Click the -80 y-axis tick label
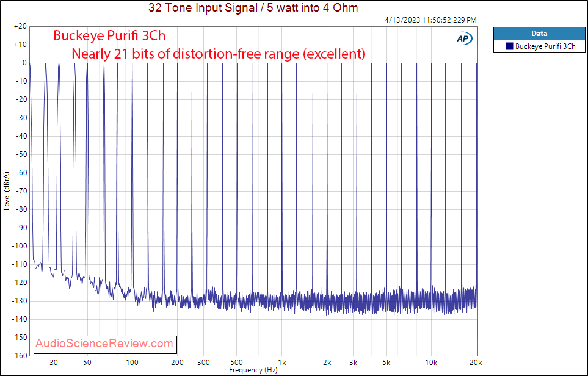This screenshot has height=376, width=588. coord(21,209)
